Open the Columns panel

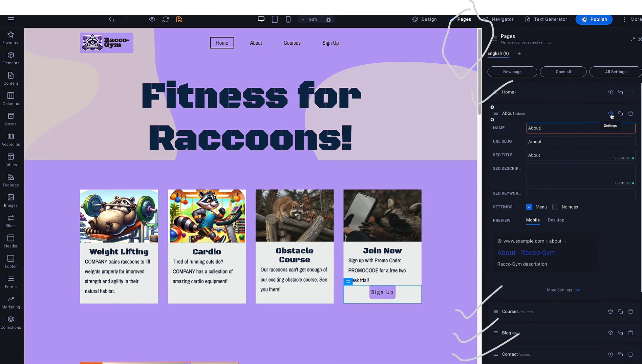point(11,99)
